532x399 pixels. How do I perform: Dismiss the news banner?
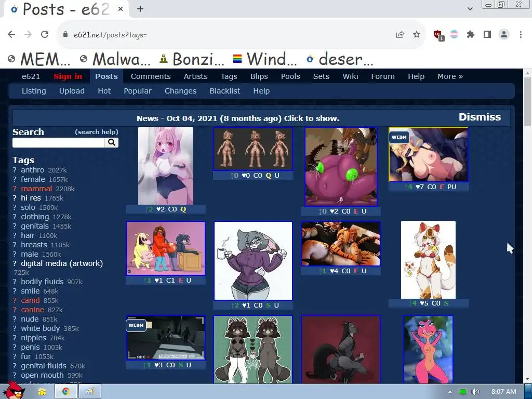pyautogui.click(x=480, y=117)
